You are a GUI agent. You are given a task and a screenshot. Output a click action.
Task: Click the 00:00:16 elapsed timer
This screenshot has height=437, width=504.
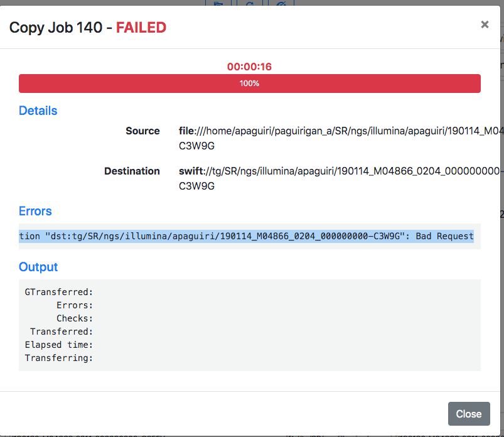(249, 67)
